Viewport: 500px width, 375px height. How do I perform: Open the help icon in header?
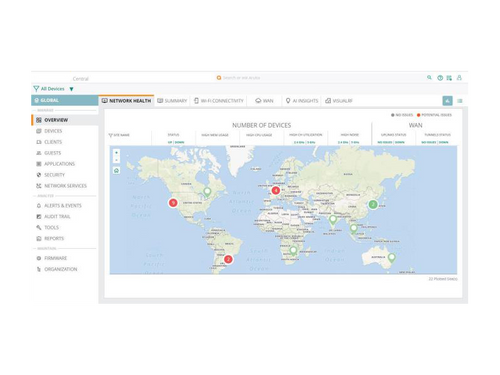[x=440, y=78]
